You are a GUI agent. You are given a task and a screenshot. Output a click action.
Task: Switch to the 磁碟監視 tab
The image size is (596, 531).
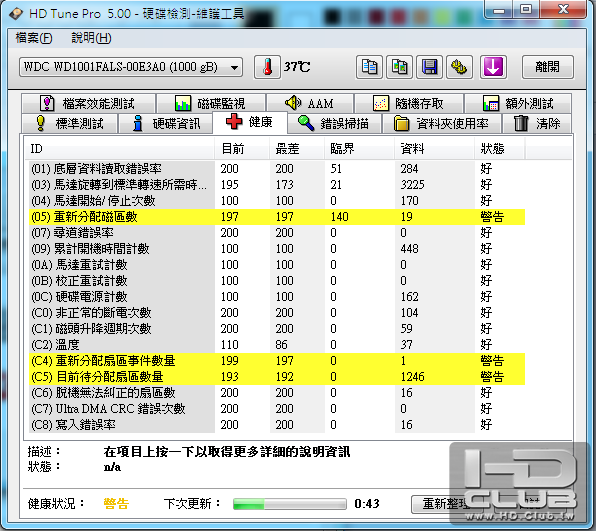pyautogui.click(x=211, y=103)
